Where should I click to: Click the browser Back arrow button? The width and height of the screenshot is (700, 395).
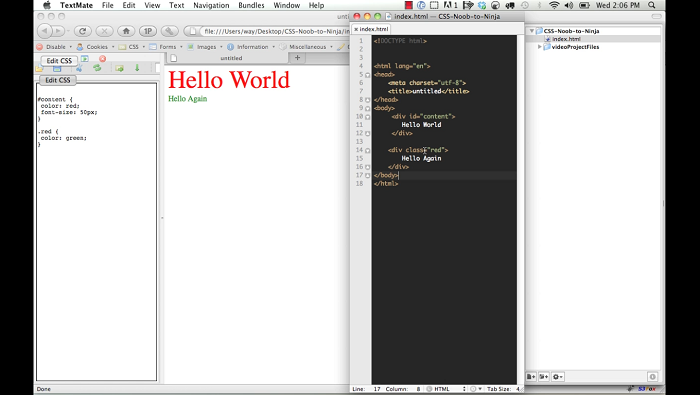pos(45,31)
